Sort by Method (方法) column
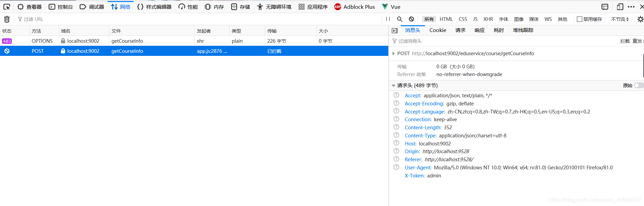 [44, 31]
